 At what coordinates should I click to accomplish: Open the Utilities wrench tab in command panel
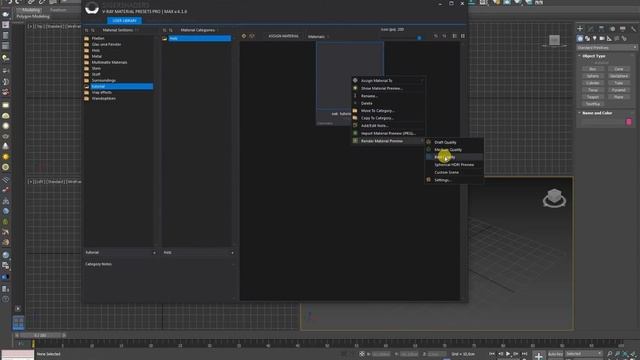[633, 29]
